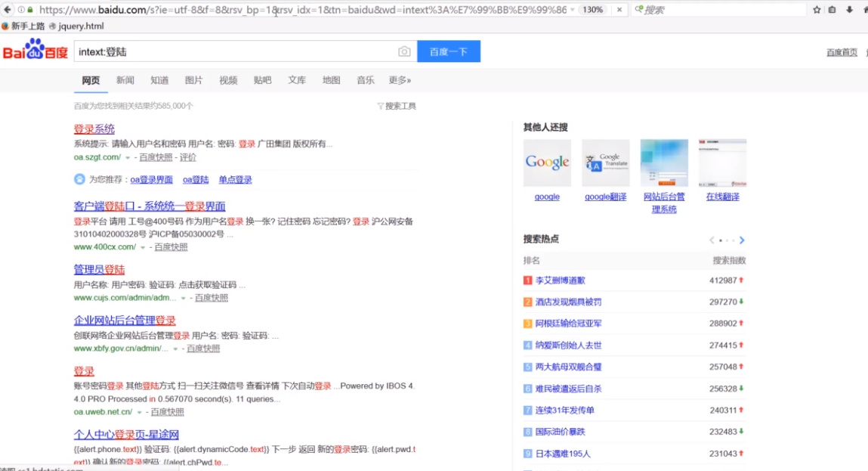
Task: Click the site info icon in address bar
Action: pyautogui.click(x=21, y=9)
